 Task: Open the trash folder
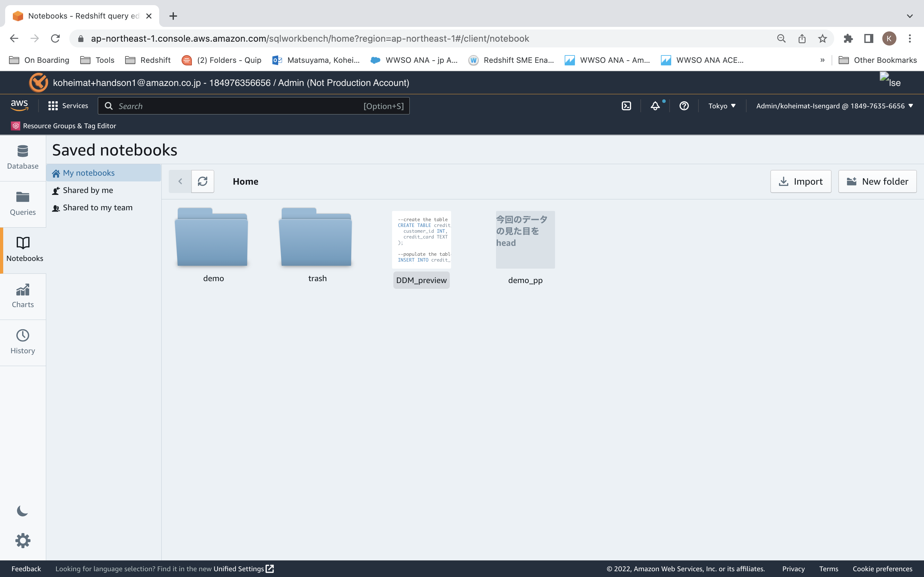315,238
